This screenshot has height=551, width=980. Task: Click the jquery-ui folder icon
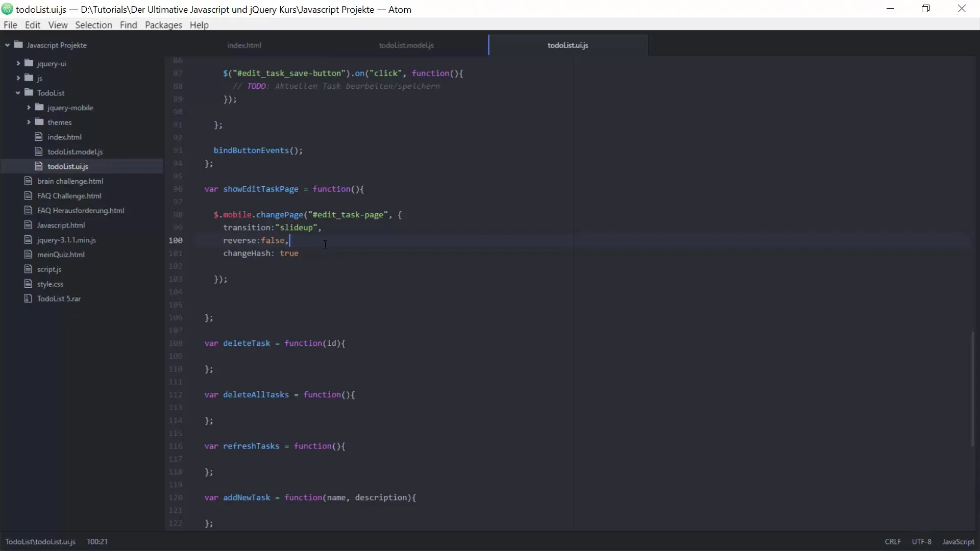point(29,63)
